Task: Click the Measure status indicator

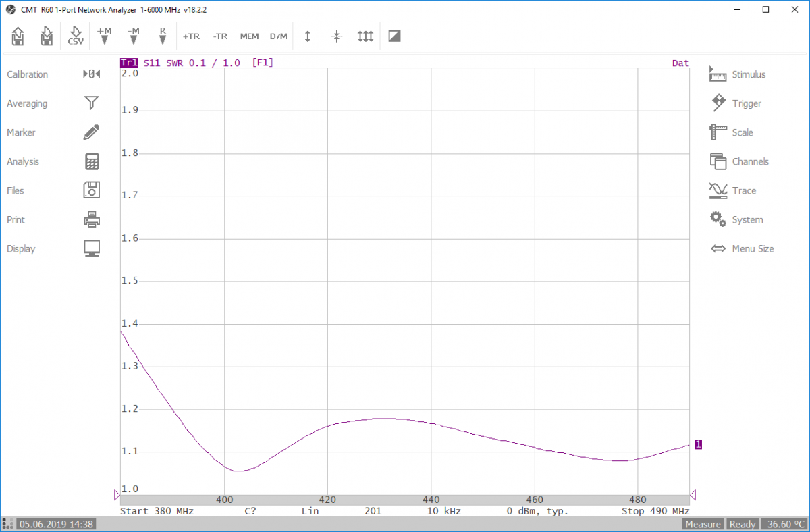Action: (703, 525)
